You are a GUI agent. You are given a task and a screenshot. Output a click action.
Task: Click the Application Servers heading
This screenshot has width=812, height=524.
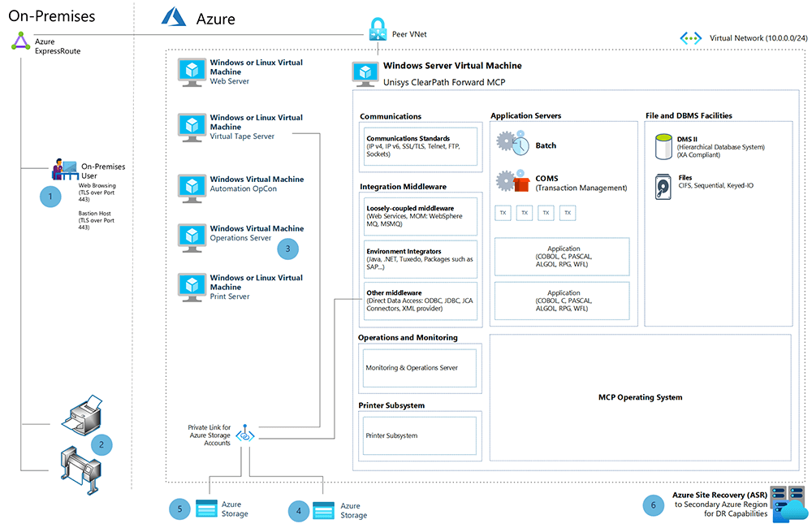(525, 115)
